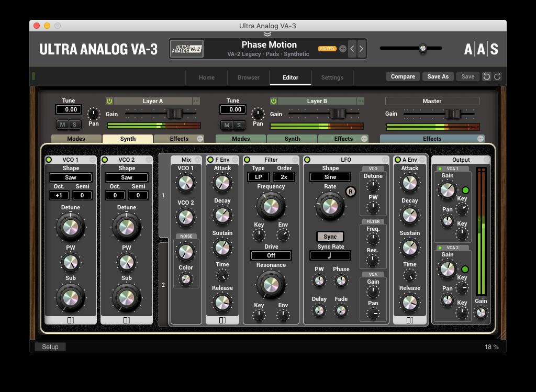
Task: Open Filter Type dropdown showing LP
Action: click(x=259, y=177)
